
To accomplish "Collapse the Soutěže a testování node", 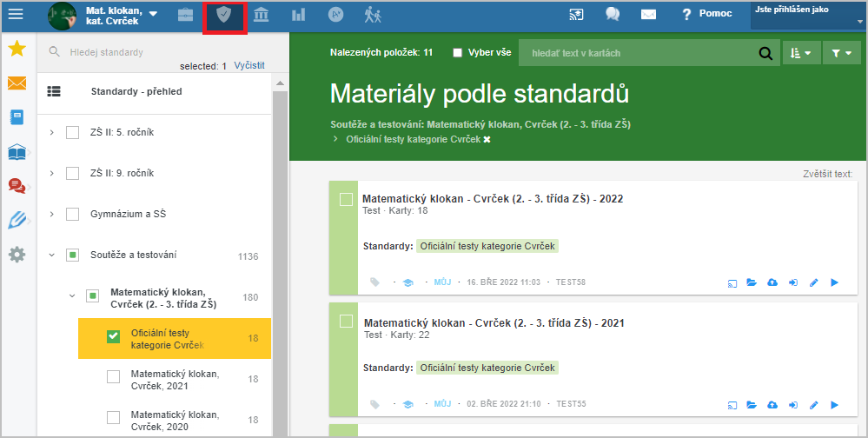I will 51,255.
